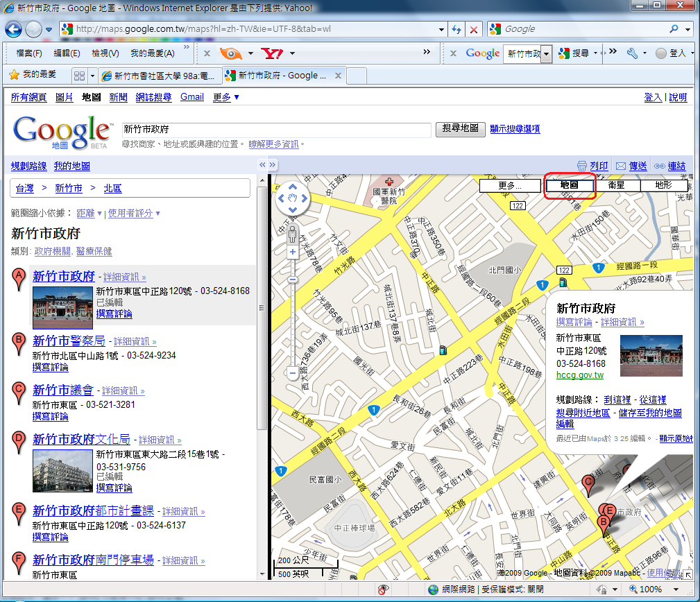Click the red marker A in results list
Image resolution: width=700 pixels, height=602 pixels.
click(x=19, y=279)
